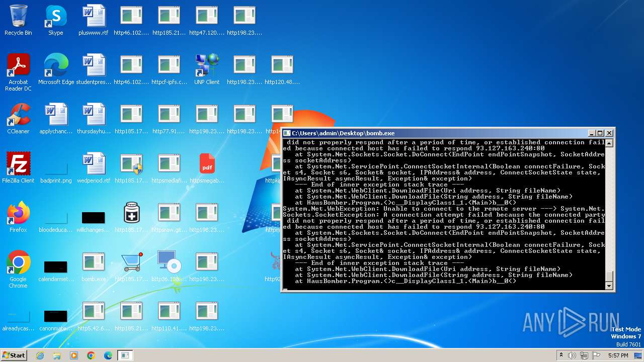Viewport: 644px width, 362px height.
Task: Open the Action Center flag icon
Action: click(x=596, y=355)
